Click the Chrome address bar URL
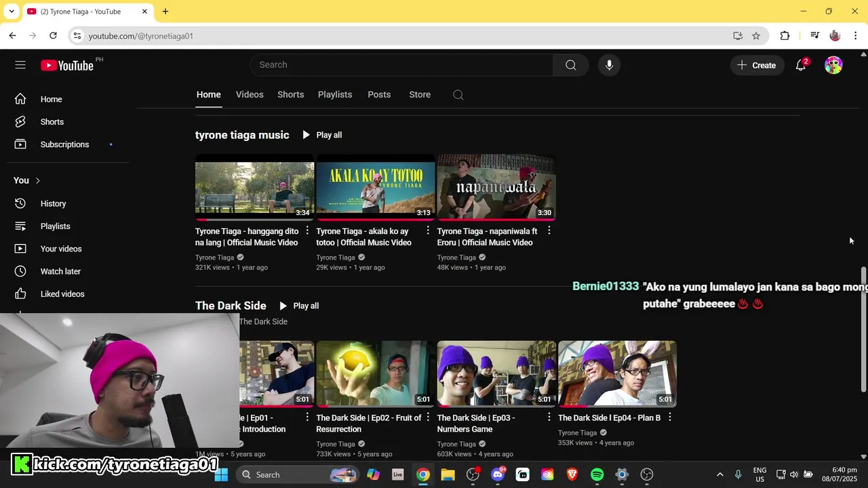 click(140, 36)
